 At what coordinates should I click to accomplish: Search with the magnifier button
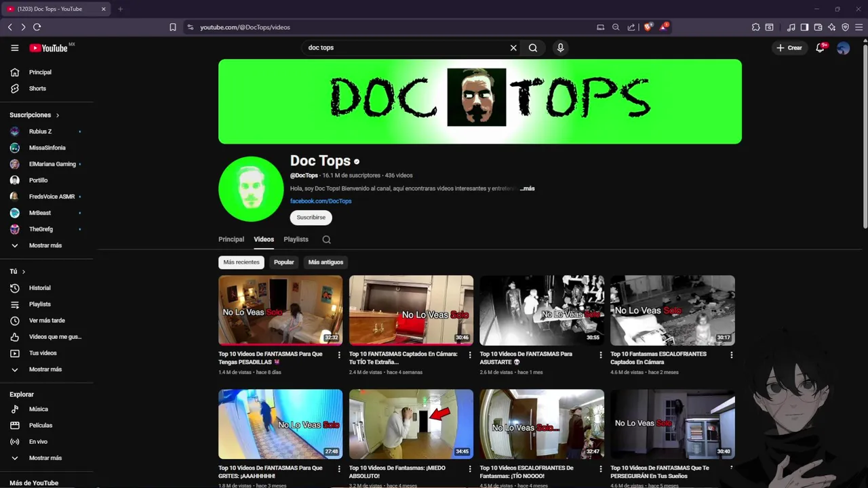click(533, 48)
